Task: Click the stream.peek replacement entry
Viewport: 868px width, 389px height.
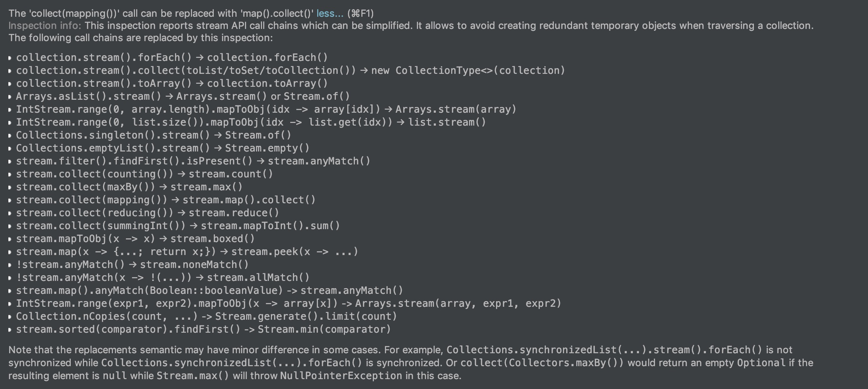Action: (x=187, y=252)
